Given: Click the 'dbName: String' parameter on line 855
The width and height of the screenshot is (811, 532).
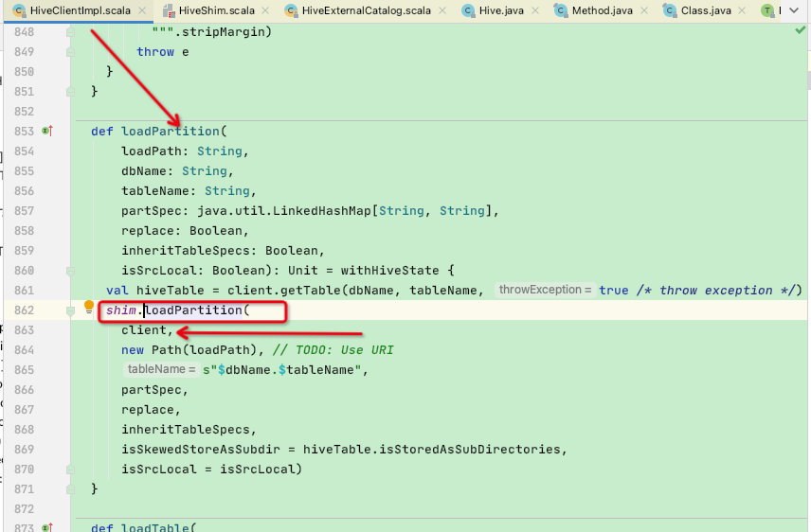Looking at the screenshot, I should [x=174, y=171].
